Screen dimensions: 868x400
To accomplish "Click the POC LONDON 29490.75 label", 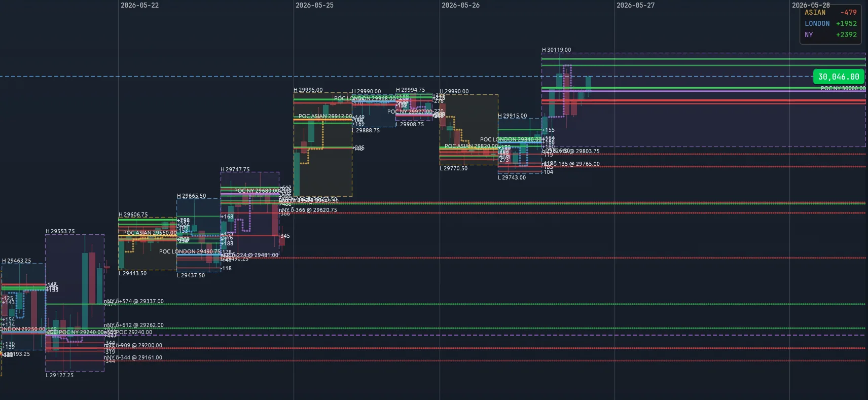I will click(x=190, y=251).
